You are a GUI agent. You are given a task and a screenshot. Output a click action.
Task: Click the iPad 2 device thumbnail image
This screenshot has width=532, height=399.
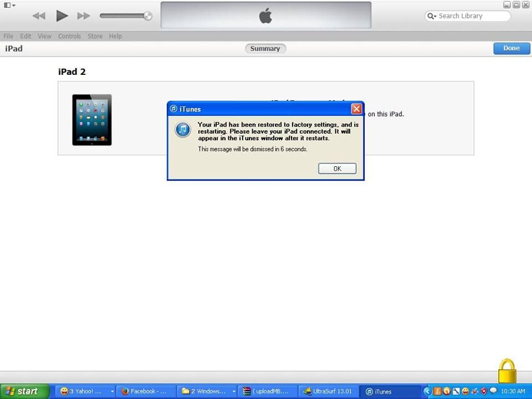tap(92, 120)
